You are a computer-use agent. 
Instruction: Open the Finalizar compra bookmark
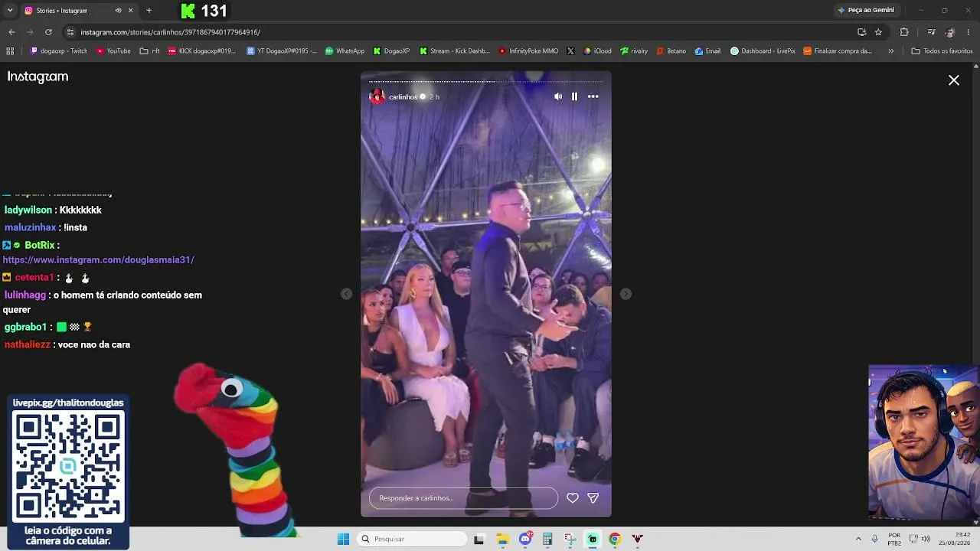(x=838, y=51)
